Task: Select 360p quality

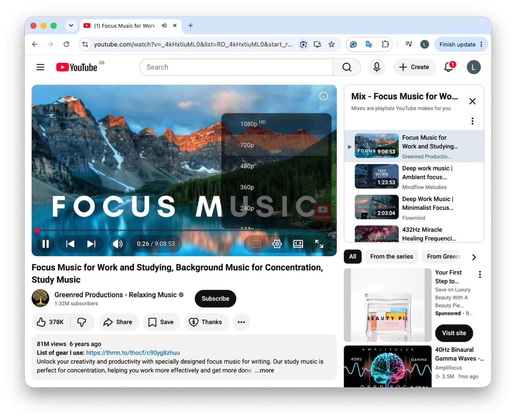Action: point(276,187)
